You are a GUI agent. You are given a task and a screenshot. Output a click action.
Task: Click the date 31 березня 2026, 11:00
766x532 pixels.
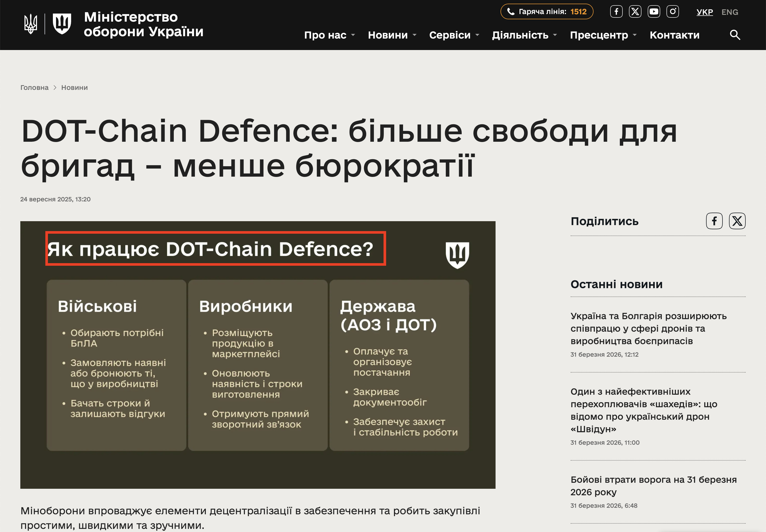605,442
